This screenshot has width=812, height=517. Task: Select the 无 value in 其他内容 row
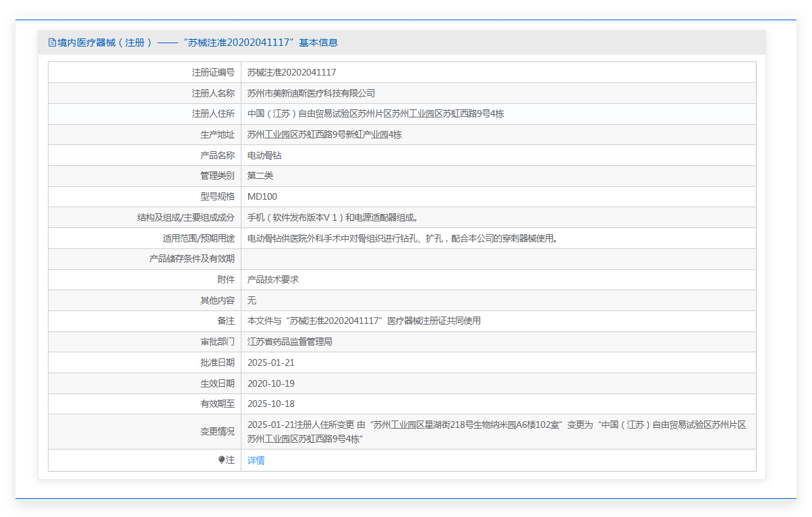click(x=252, y=300)
